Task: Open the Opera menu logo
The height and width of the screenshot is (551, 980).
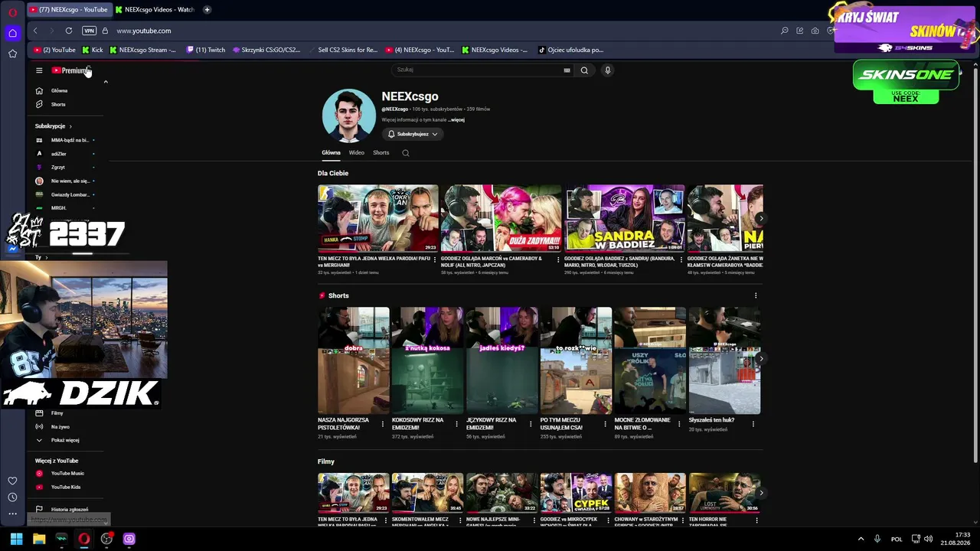Action: pyautogui.click(x=12, y=12)
